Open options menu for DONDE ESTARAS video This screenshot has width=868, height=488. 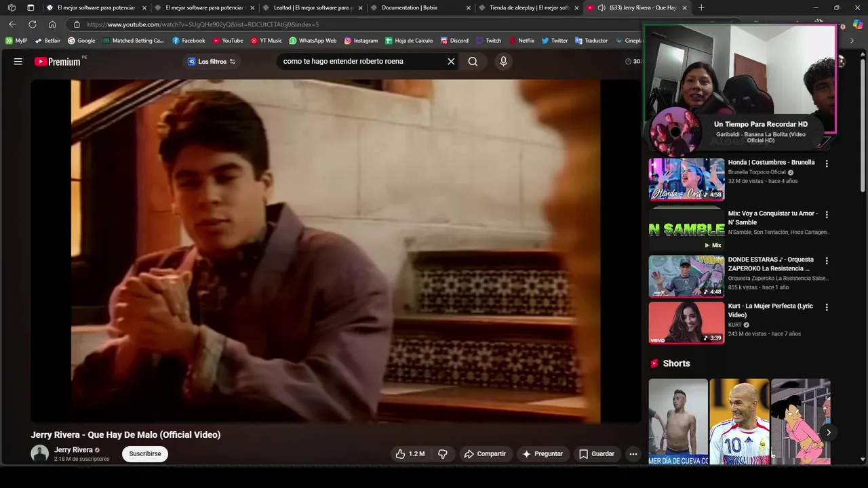point(827,260)
